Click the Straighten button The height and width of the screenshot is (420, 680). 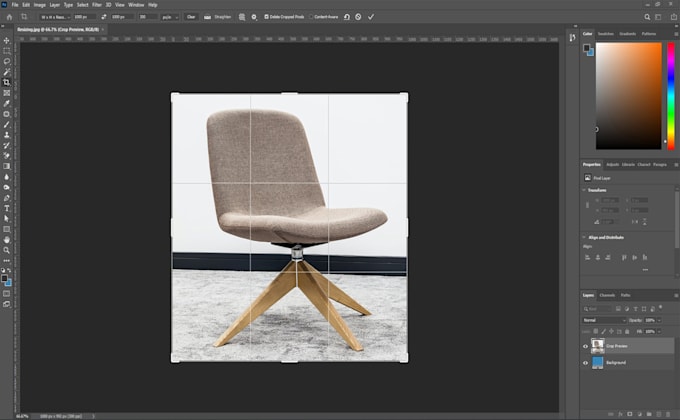click(x=218, y=17)
